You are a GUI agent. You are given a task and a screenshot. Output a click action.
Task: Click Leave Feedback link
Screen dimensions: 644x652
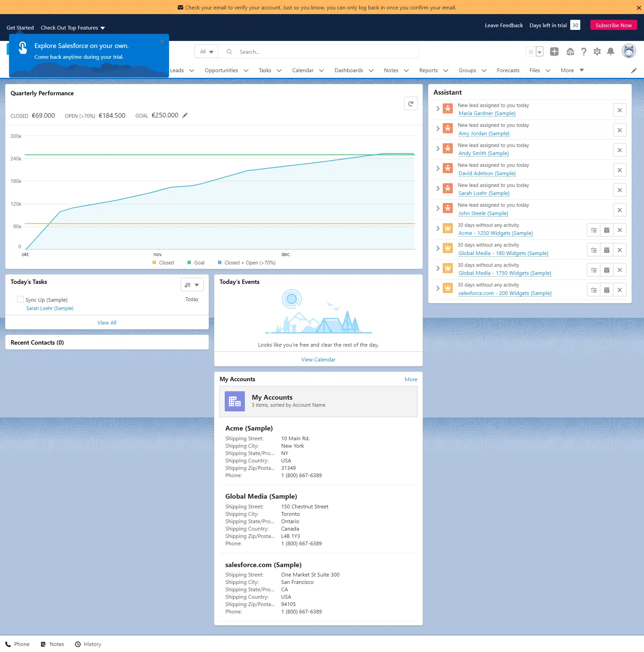pyautogui.click(x=504, y=25)
